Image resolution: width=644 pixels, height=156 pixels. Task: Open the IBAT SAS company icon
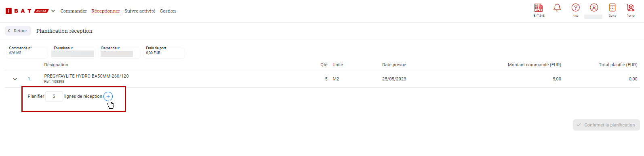pyautogui.click(x=539, y=8)
